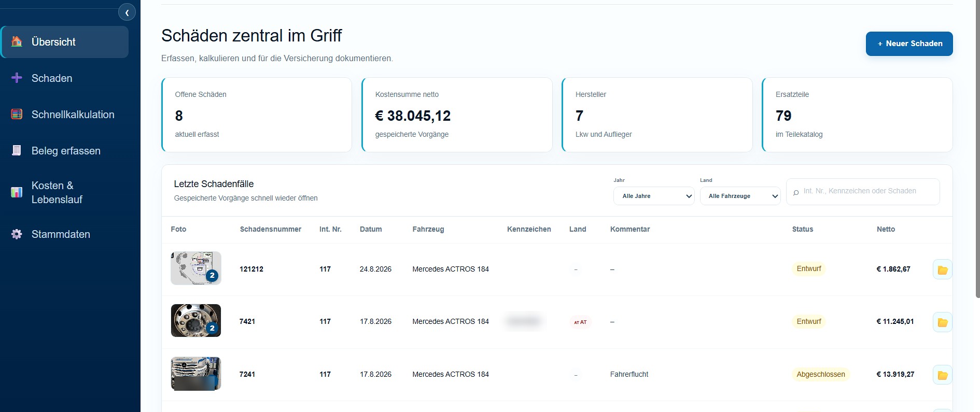Collapse the sidebar with the chevron button
The width and height of the screenshot is (980, 412).
click(127, 12)
